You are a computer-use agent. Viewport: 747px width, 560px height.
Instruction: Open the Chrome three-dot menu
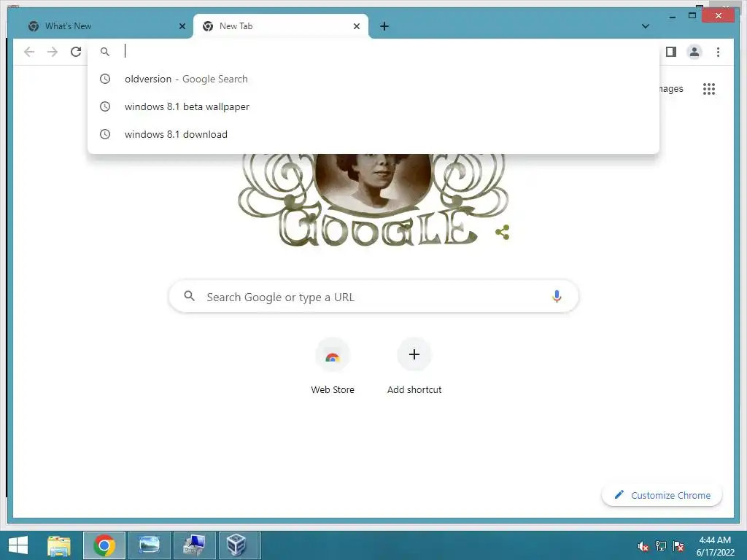[718, 52]
